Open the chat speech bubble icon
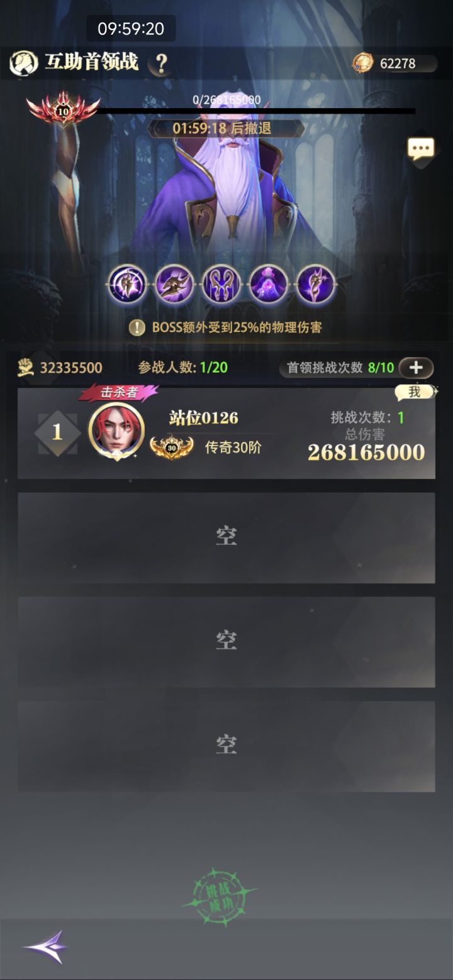This screenshot has height=980, width=453. [x=421, y=150]
